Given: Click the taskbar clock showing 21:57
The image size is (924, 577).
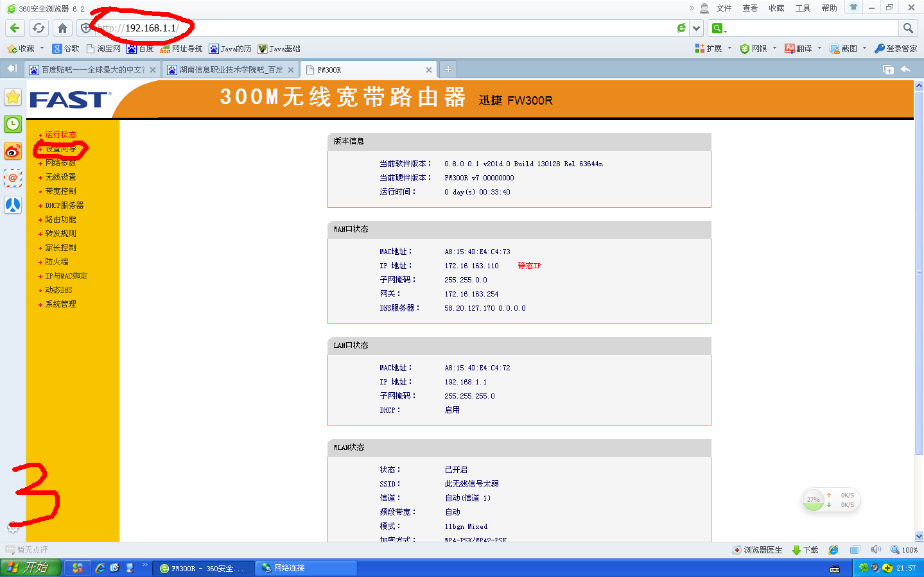Looking at the screenshot, I should 906,568.
